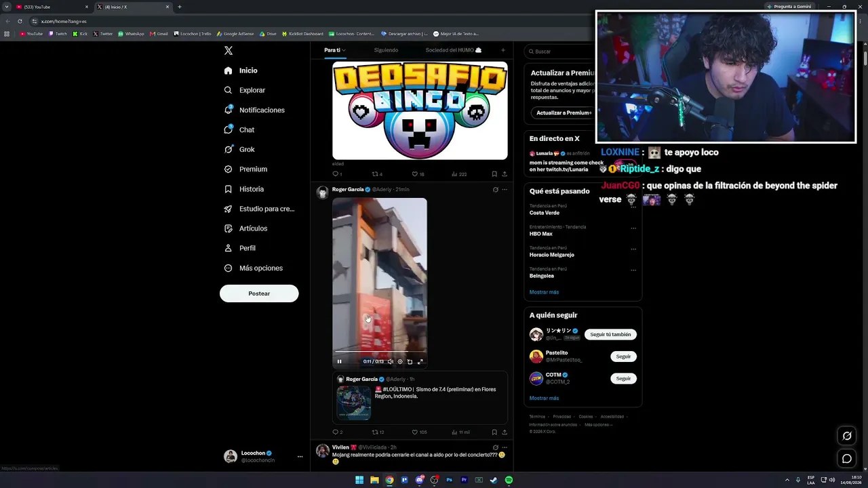868x488 pixels.
Task: Reply to the Desafío Bingo post
Action: [336, 174]
